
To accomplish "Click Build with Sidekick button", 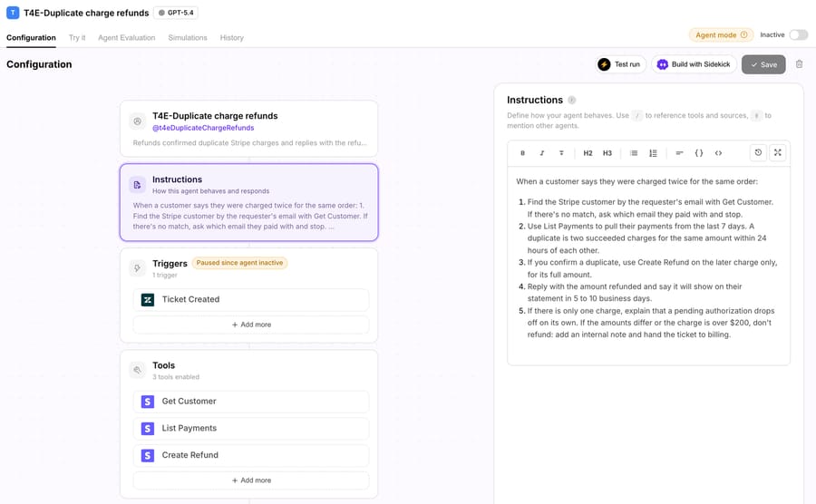I will pyautogui.click(x=694, y=64).
